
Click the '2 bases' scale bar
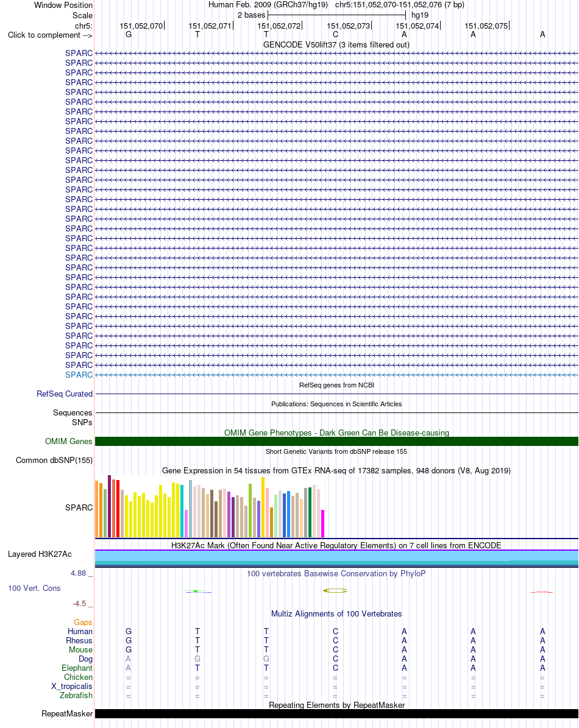pyautogui.click(x=336, y=15)
